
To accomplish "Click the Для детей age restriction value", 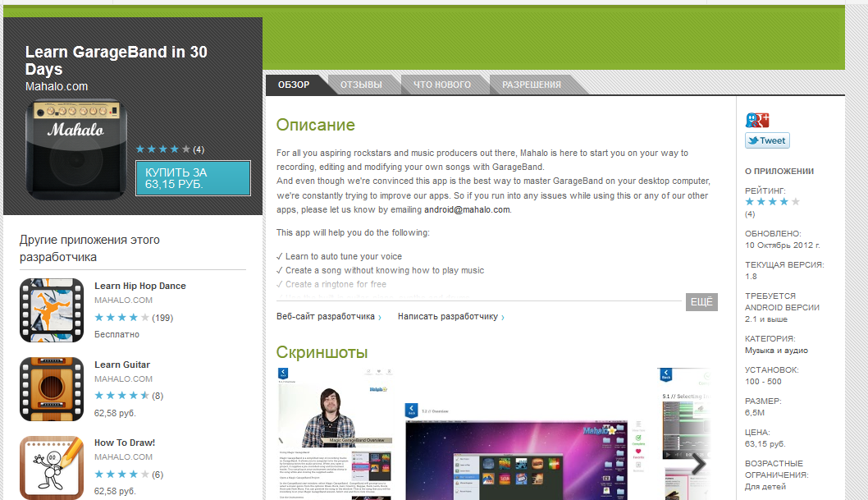I will 765,487.
